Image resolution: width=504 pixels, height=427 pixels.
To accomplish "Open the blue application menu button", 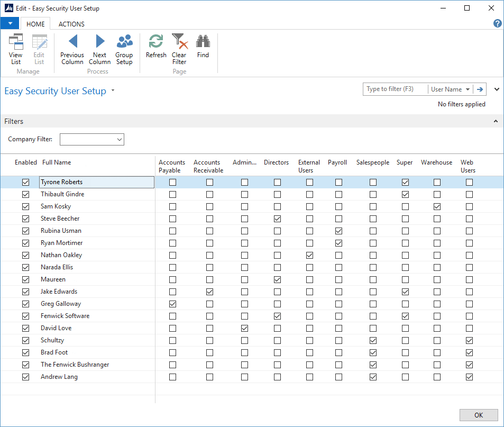I will pyautogui.click(x=10, y=23).
